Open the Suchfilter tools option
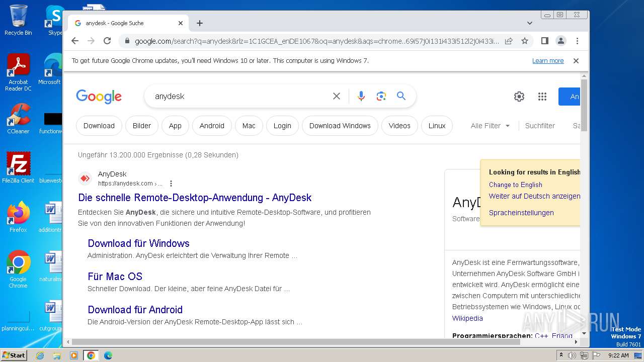This screenshot has height=362, width=644. 540,126
